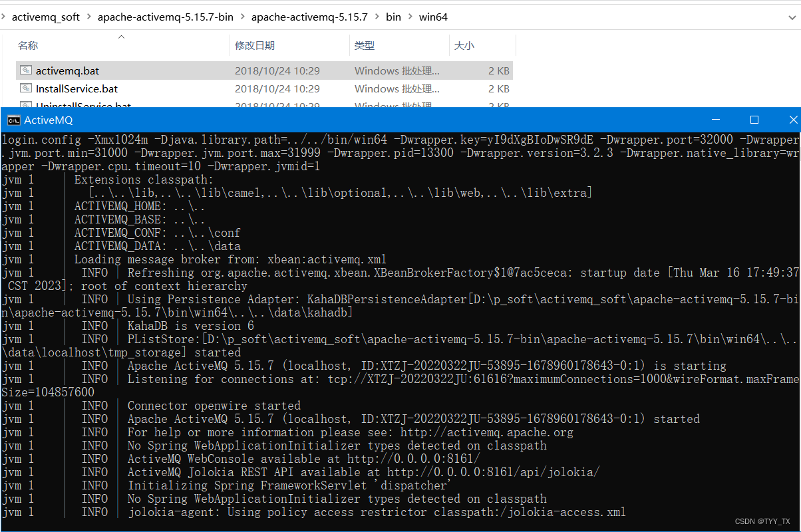Navigate to activemq_soft in the address path
The height and width of the screenshot is (532, 801).
[46, 17]
